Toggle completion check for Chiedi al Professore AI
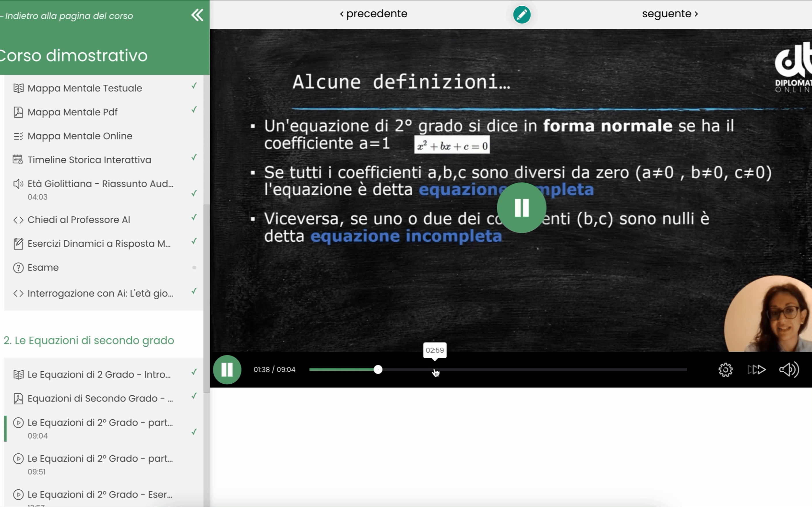Viewport: 812px width, 507px height. (x=194, y=217)
